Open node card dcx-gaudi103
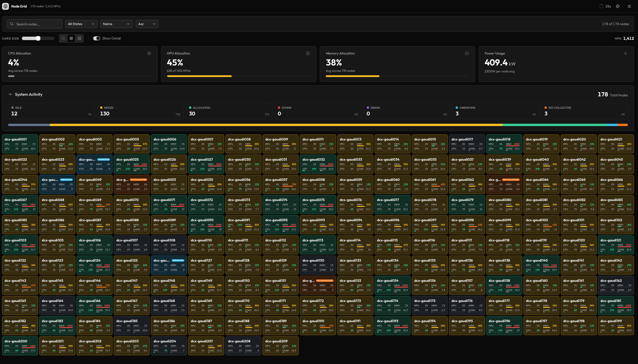Viewport: 638px width, 364px height. click(x=20, y=245)
